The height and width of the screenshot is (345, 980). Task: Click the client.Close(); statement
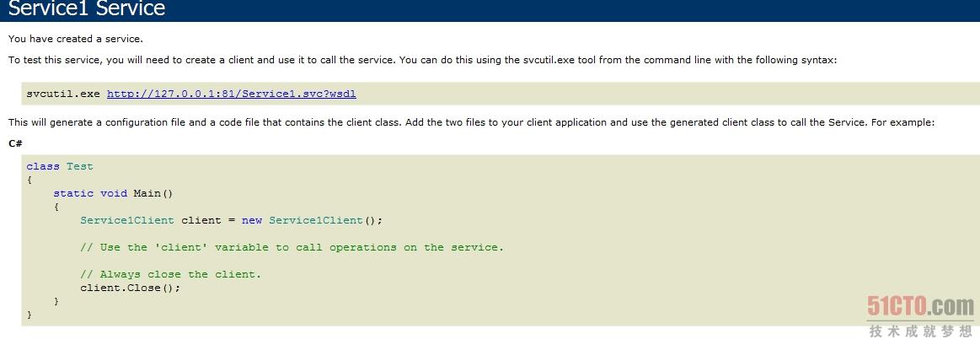[x=130, y=288]
